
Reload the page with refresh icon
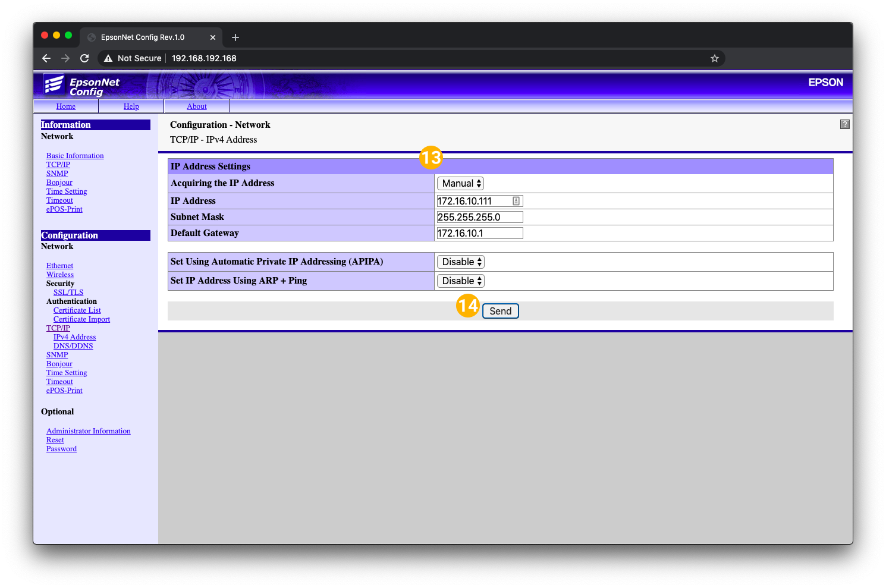click(84, 58)
